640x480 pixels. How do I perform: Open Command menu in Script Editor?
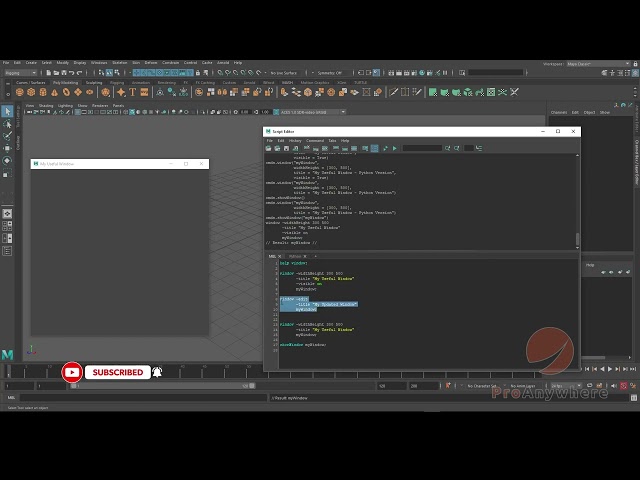(x=315, y=140)
